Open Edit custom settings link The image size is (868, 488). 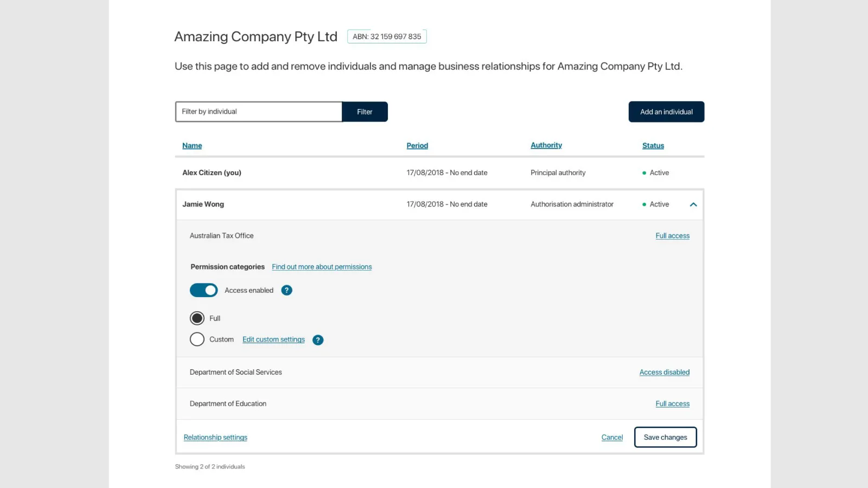pos(273,339)
